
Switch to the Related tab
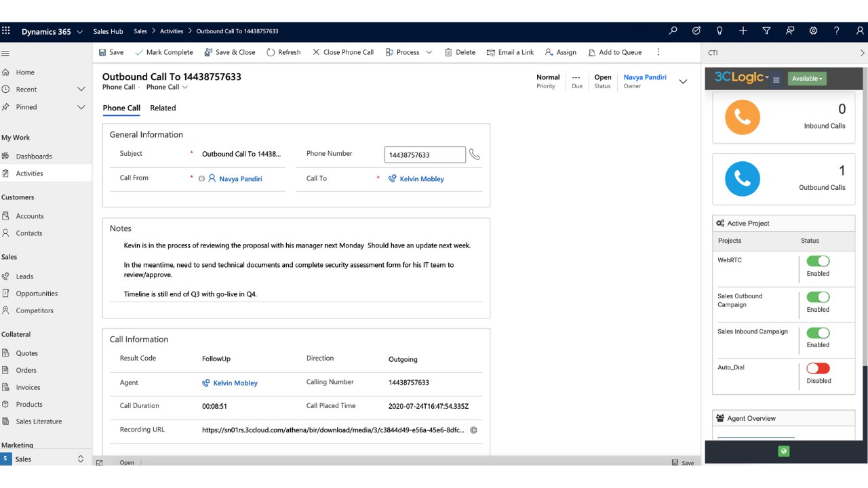pyautogui.click(x=163, y=108)
